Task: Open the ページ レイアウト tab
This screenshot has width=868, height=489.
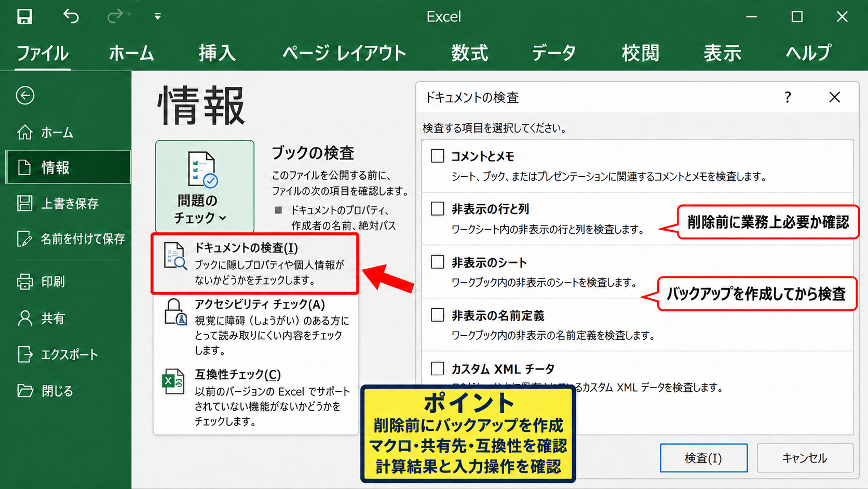Action: click(344, 53)
